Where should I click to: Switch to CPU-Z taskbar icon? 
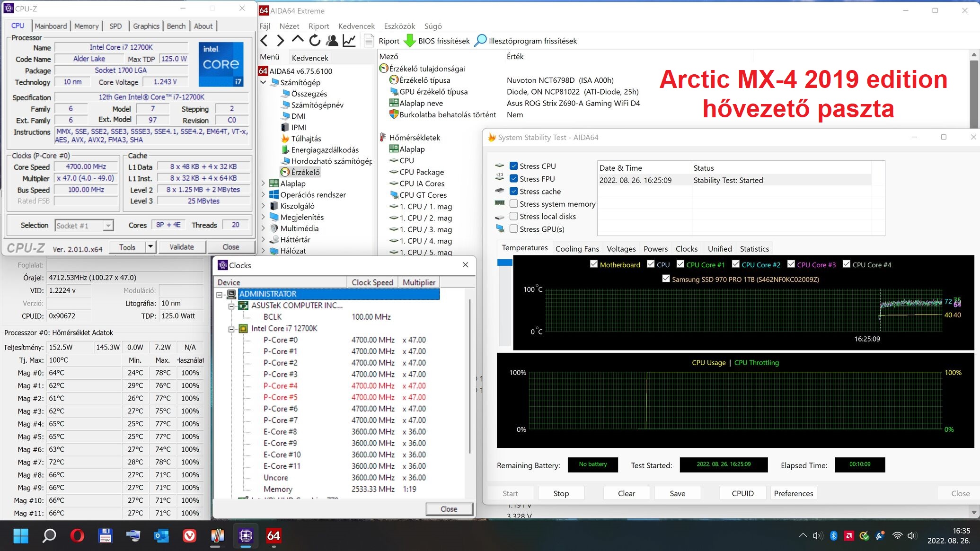[246, 536]
